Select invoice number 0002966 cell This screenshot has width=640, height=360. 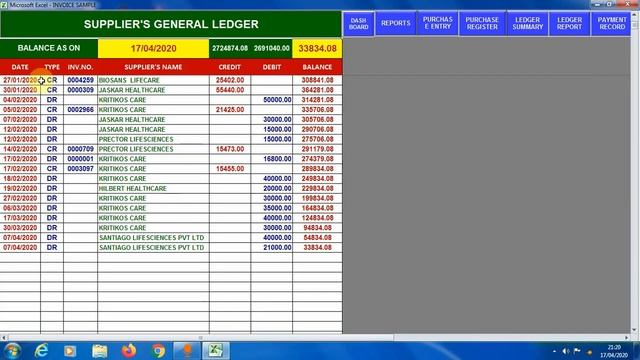80,109
